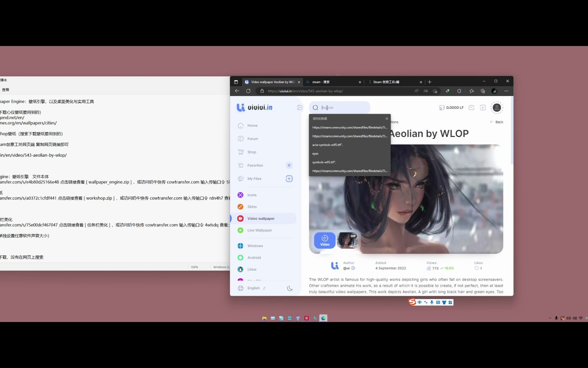The height and width of the screenshot is (368, 588).
Task: Open the Edge collections icon
Action: pyautogui.click(x=483, y=91)
